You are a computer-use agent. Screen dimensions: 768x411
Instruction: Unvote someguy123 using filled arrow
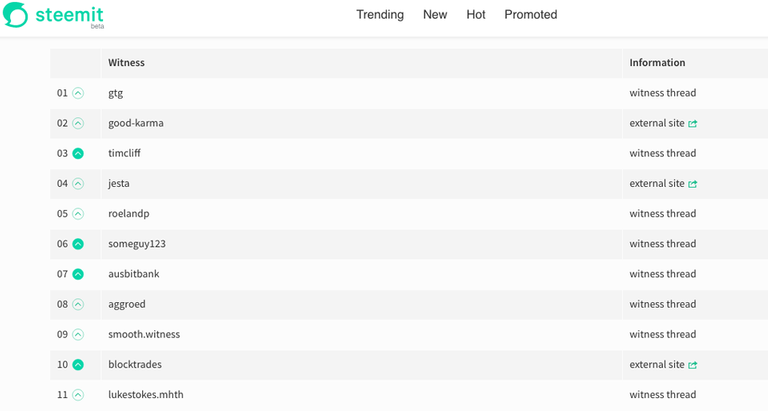78,244
